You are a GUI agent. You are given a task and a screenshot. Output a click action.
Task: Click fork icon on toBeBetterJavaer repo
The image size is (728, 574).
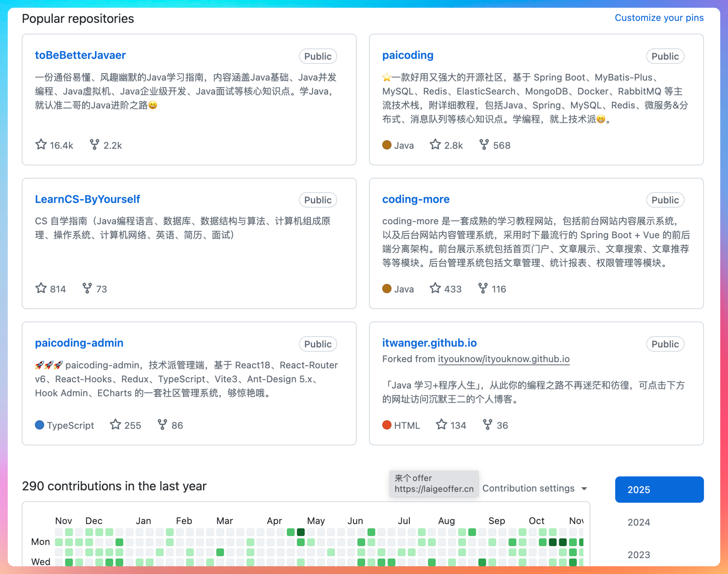click(x=94, y=144)
